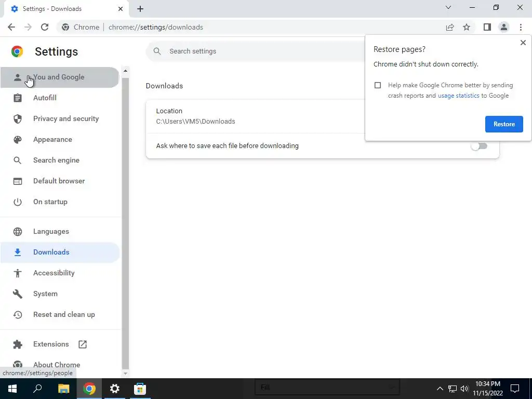Open a new tab with plus button

point(140,9)
